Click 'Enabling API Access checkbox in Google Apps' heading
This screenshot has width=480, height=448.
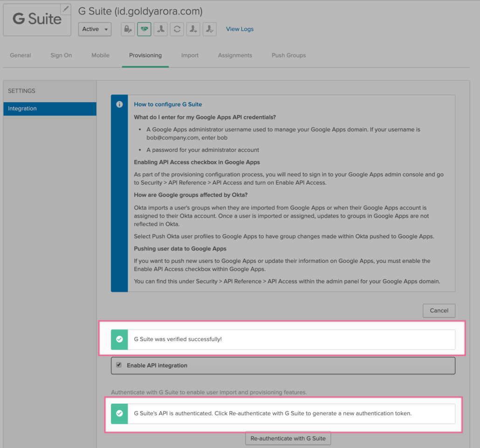(197, 162)
